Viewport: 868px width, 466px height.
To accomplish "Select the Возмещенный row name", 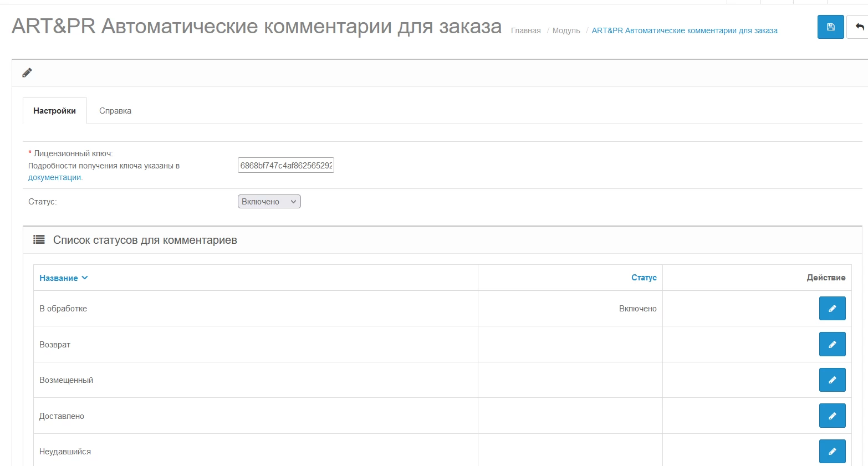I will point(66,380).
